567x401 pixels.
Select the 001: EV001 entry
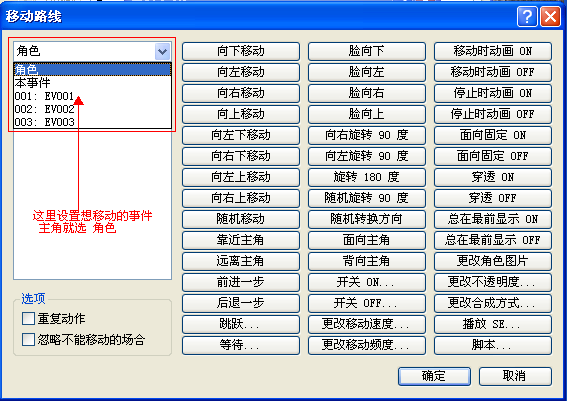point(92,96)
